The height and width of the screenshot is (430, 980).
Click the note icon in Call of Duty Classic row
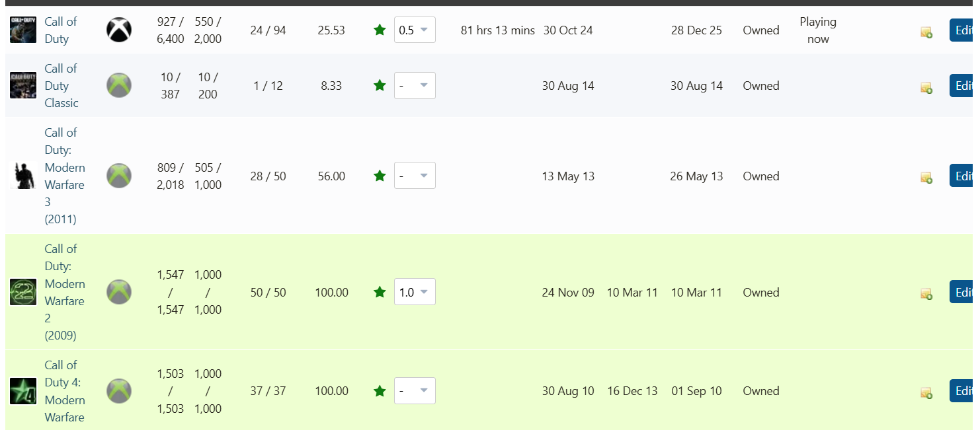click(926, 87)
